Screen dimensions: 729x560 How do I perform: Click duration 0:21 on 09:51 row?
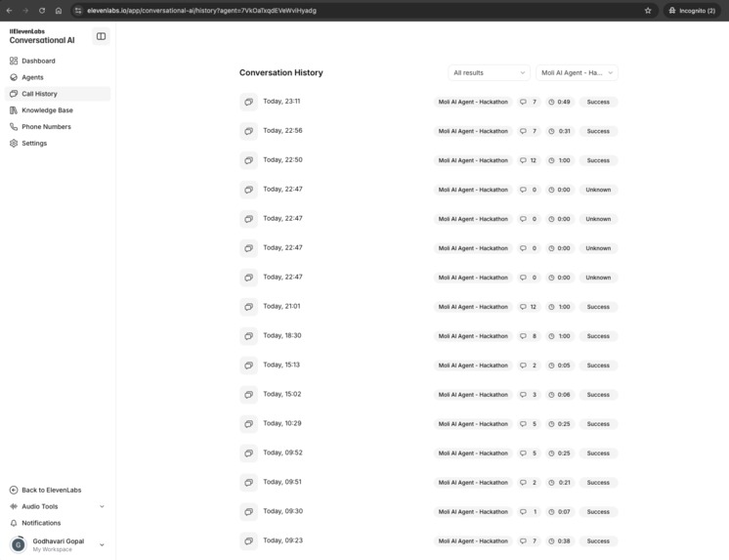click(560, 483)
